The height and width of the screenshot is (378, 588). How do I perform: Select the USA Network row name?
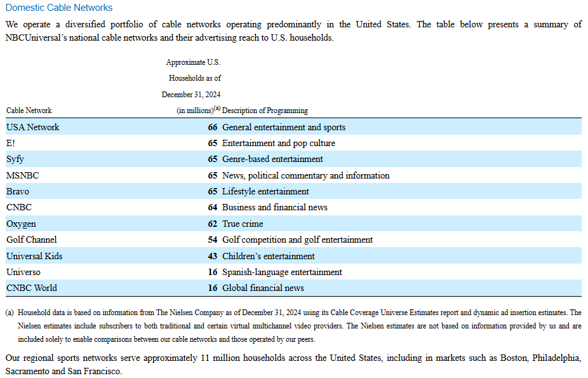(x=32, y=127)
